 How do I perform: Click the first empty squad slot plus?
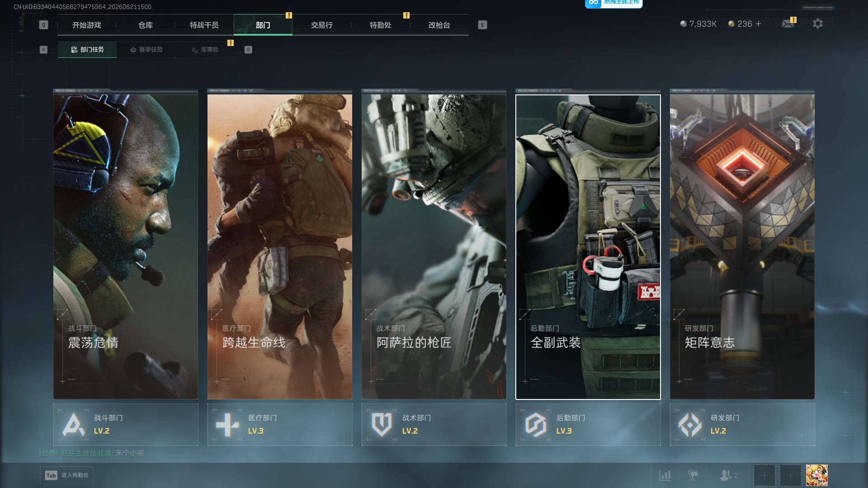[764, 475]
